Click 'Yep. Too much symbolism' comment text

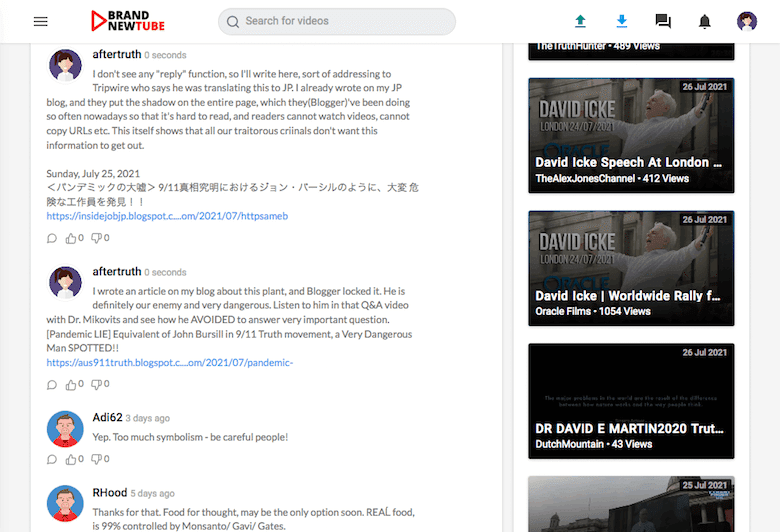point(190,437)
